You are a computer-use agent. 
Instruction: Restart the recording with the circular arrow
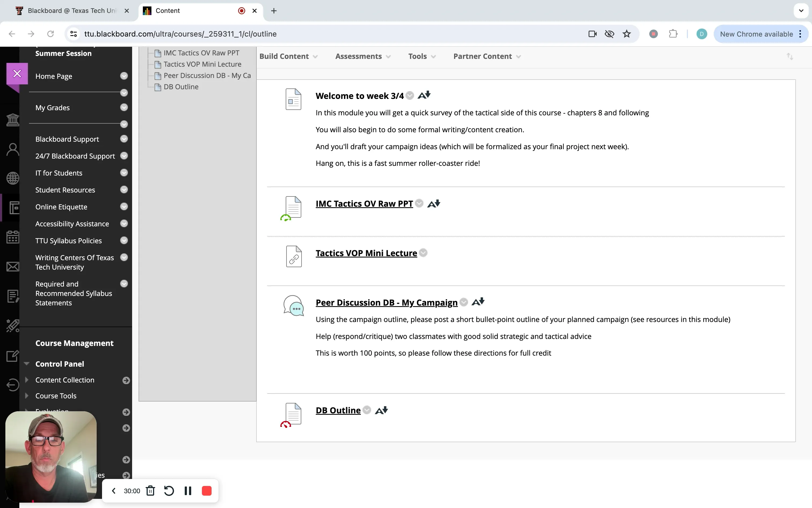[x=169, y=491]
